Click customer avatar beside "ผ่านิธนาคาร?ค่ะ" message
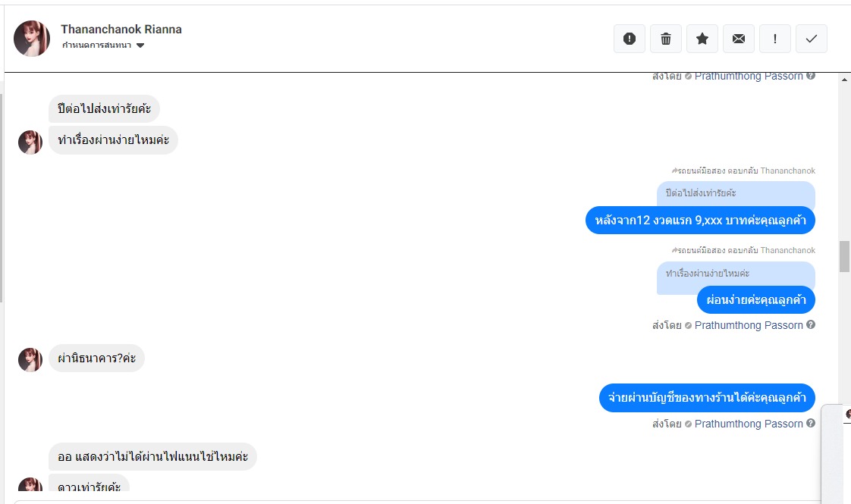Viewport: 851px width, 504px height. click(30, 360)
